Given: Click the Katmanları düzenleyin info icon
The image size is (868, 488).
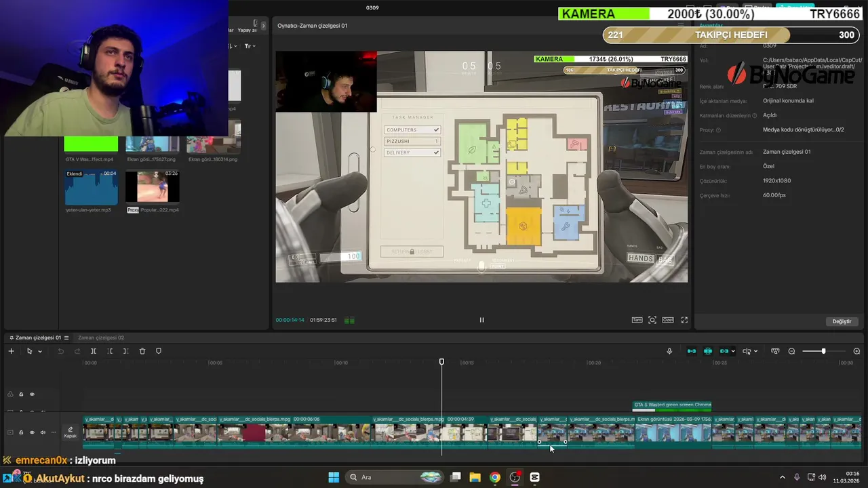Looking at the screenshot, I should coord(755,116).
